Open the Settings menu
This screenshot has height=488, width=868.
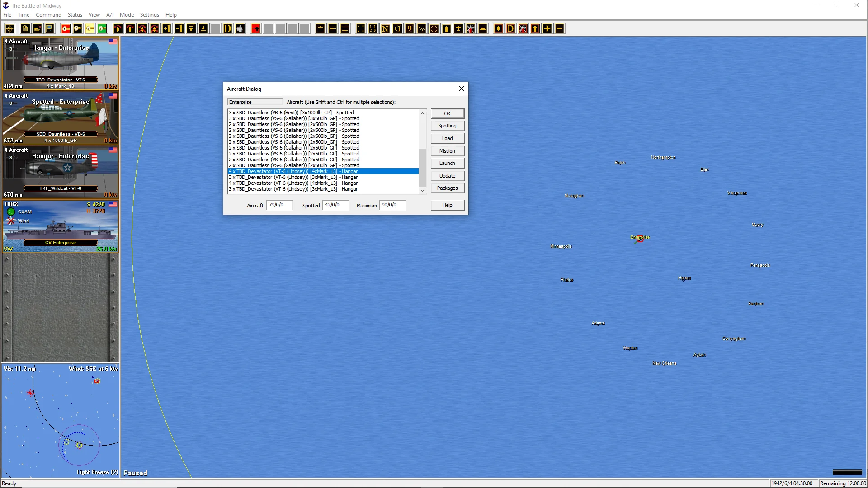click(149, 15)
